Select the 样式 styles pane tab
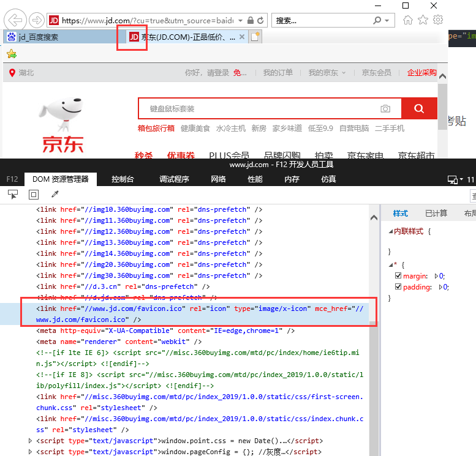Screen dimensions: 476x456 coord(401,213)
